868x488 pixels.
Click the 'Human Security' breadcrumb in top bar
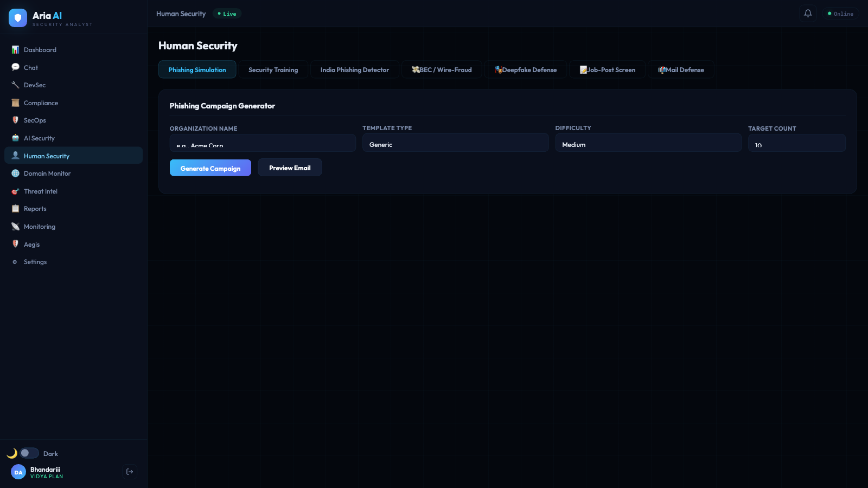[181, 14]
